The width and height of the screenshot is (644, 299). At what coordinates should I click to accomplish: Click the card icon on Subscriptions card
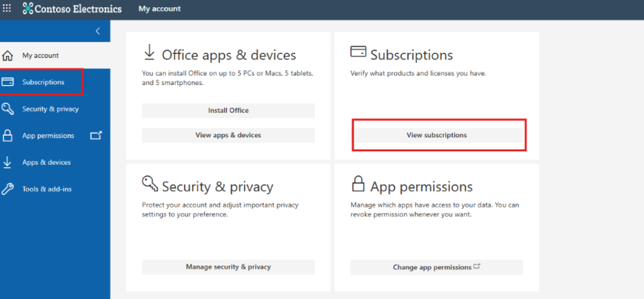(358, 52)
